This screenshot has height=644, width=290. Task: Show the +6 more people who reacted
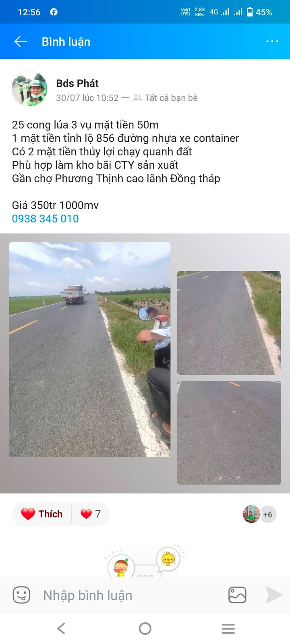tap(268, 514)
